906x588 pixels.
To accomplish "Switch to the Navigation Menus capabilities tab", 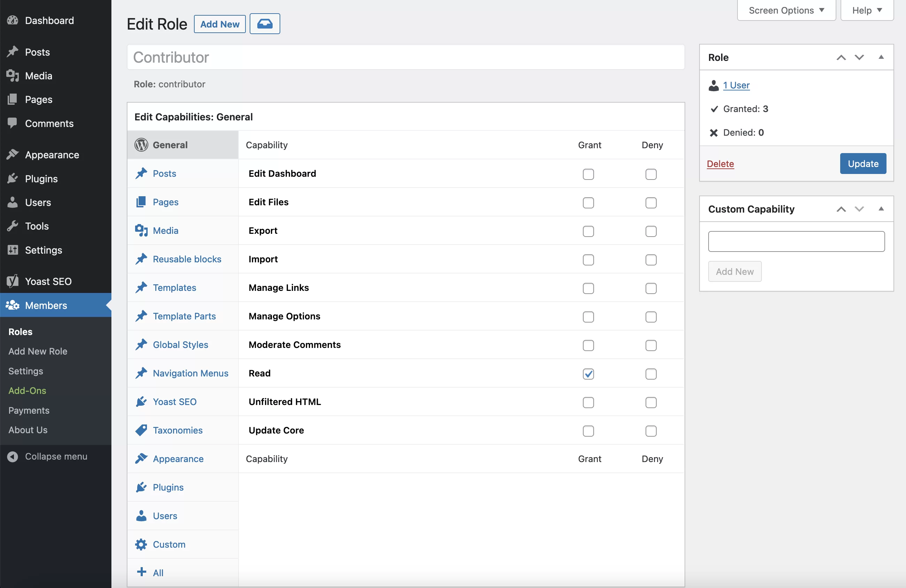I will pos(183,373).
